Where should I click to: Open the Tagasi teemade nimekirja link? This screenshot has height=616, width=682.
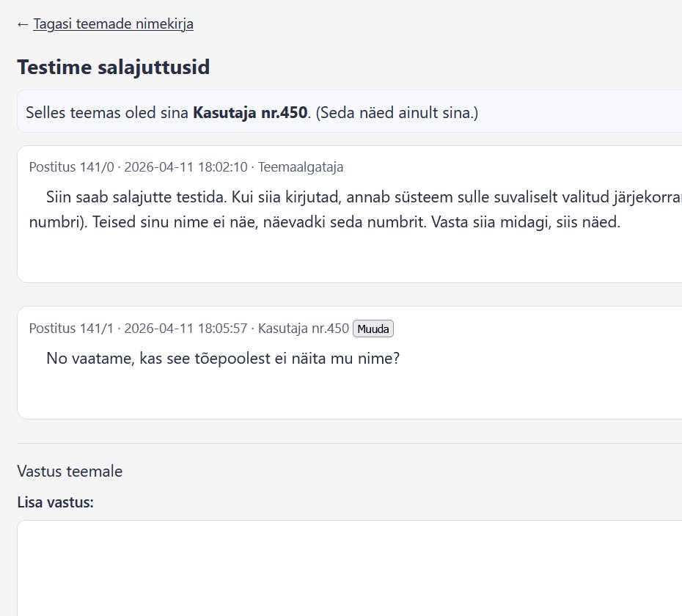[113, 24]
